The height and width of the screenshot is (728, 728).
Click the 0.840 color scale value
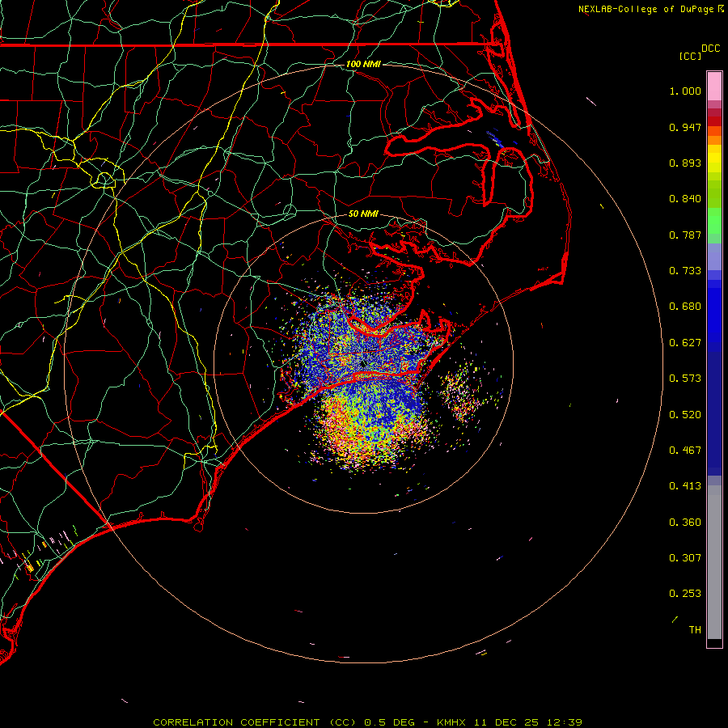click(x=685, y=199)
